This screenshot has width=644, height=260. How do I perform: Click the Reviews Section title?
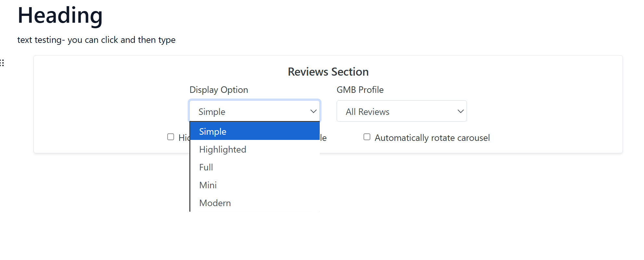tap(328, 72)
